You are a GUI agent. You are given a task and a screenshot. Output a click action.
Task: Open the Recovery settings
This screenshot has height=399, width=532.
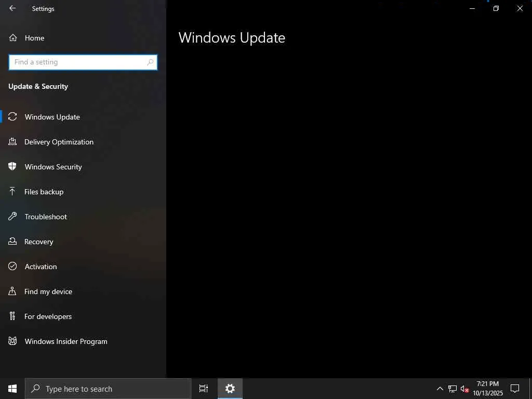tap(83, 242)
